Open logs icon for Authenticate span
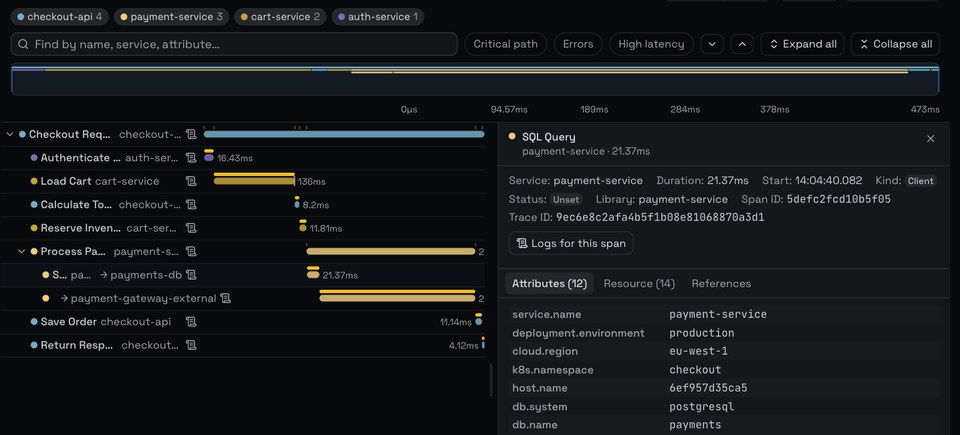This screenshot has width=960, height=435. 191,157
